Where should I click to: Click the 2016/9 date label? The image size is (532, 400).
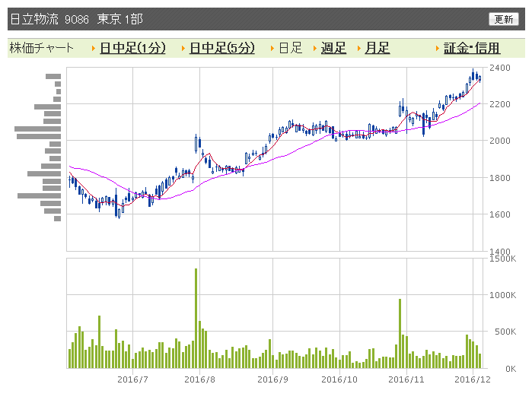pyautogui.click(x=272, y=379)
